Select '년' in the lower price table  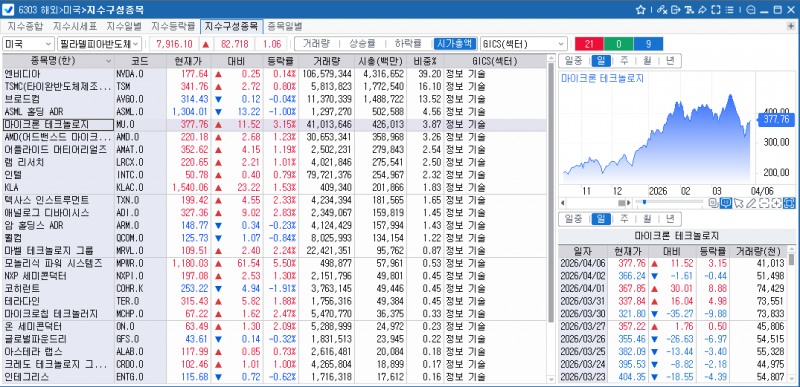[x=670, y=219]
